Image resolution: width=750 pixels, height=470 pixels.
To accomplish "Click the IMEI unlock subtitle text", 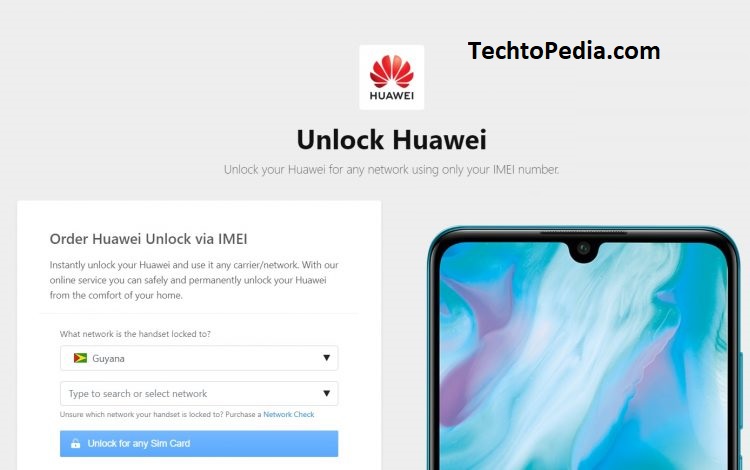I will click(391, 170).
